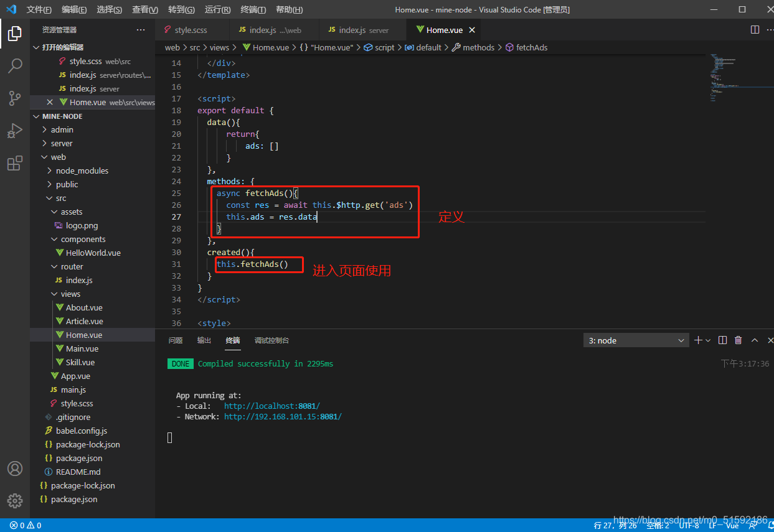Collapse the open editors section
Screen dimensions: 774x532
point(92,47)
